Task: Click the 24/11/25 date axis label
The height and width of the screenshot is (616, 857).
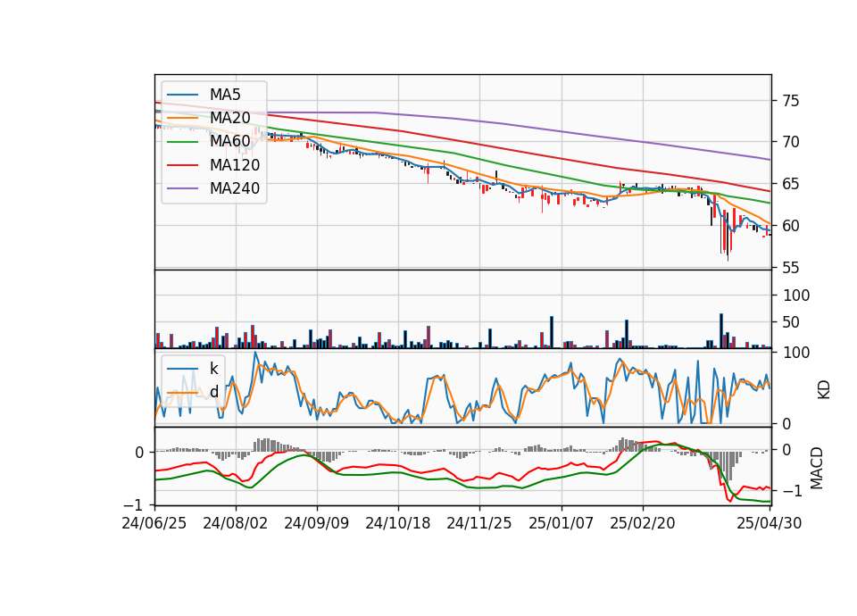Action: pos(479,523)
